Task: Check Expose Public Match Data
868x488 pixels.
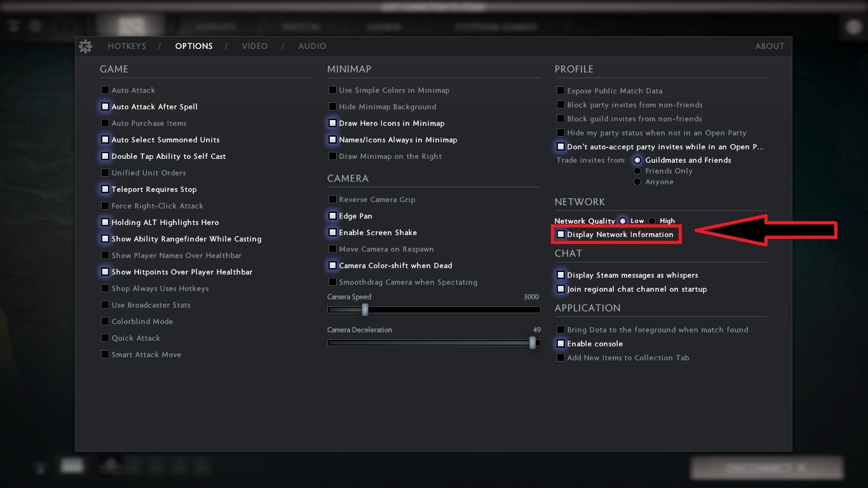Action: [x=561, y=91]
